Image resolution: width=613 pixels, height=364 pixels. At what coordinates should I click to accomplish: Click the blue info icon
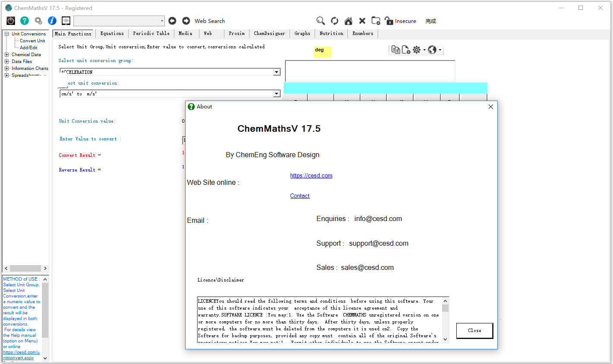click(52, 20)
